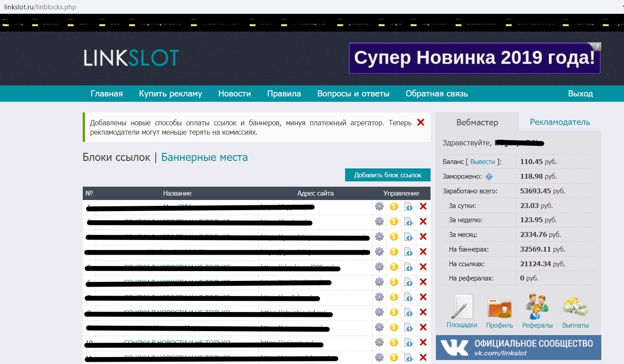Screen dimensions: 624x364
Task: Delete link block row 10 with red X
Action: (423, 342)
